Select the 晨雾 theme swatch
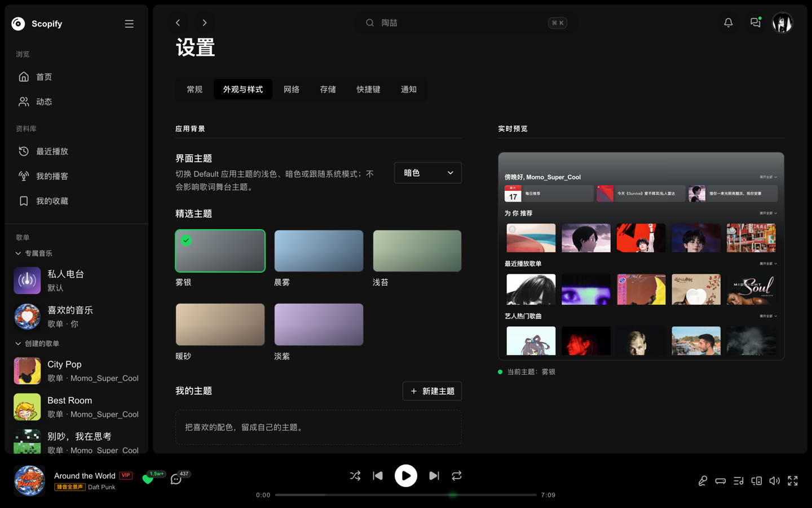 click(319, 251)
